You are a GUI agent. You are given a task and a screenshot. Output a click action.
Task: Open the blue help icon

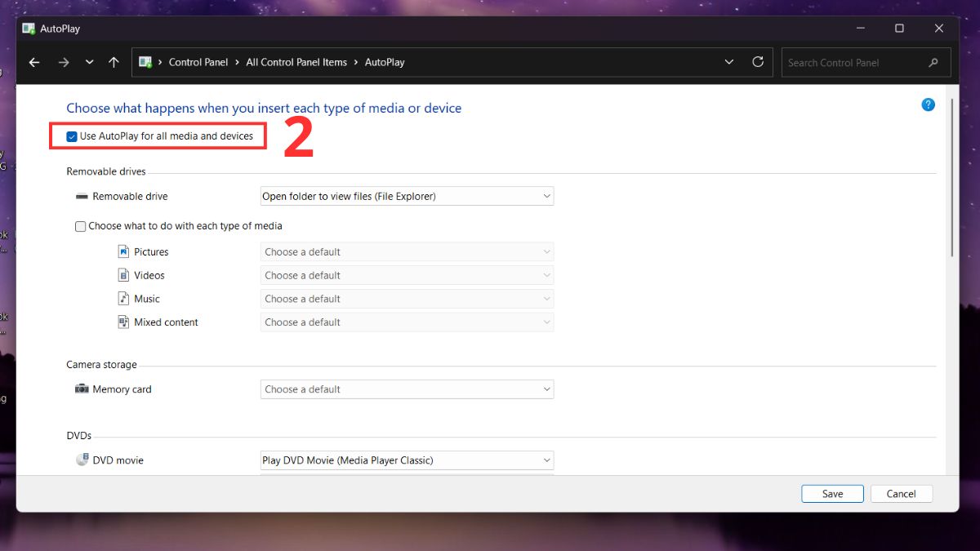click(x=928, y=104)
